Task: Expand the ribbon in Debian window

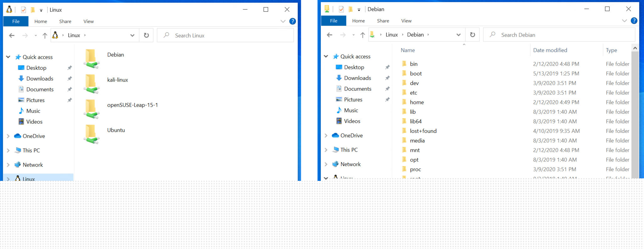Action: [625, 21]
